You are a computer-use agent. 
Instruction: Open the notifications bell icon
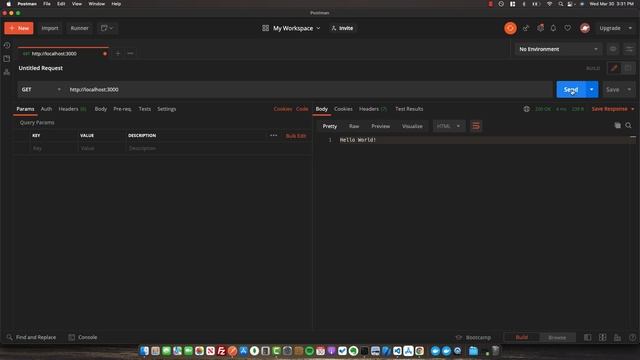(x=553, y=28)
